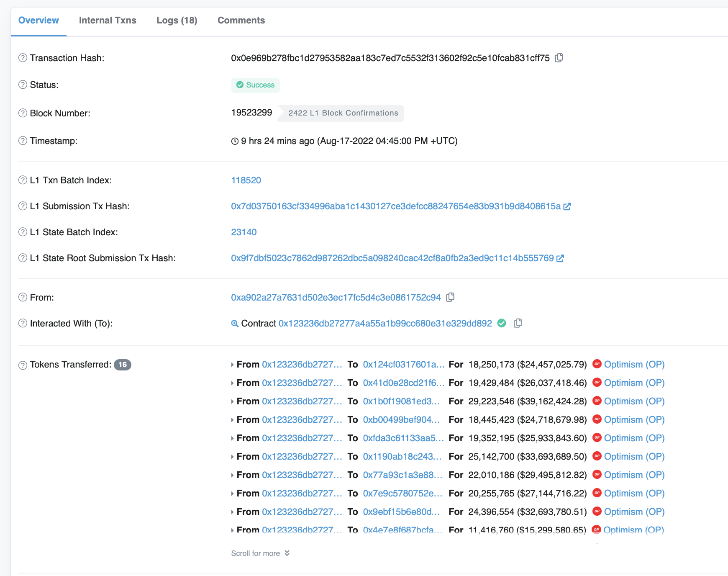Click help icon beside Block Number
The height and width of the screenshot is (576, 728).
23,113
